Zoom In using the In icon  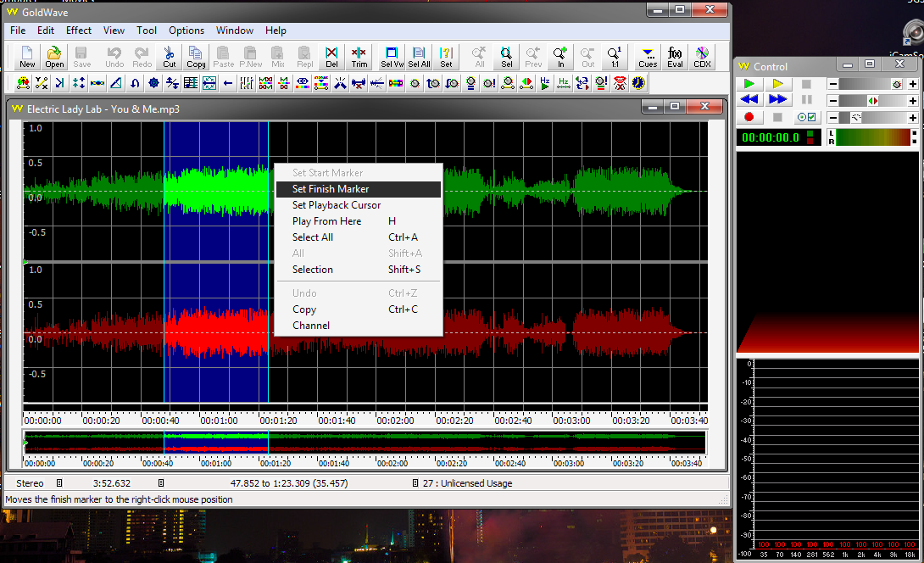(560, 57)
